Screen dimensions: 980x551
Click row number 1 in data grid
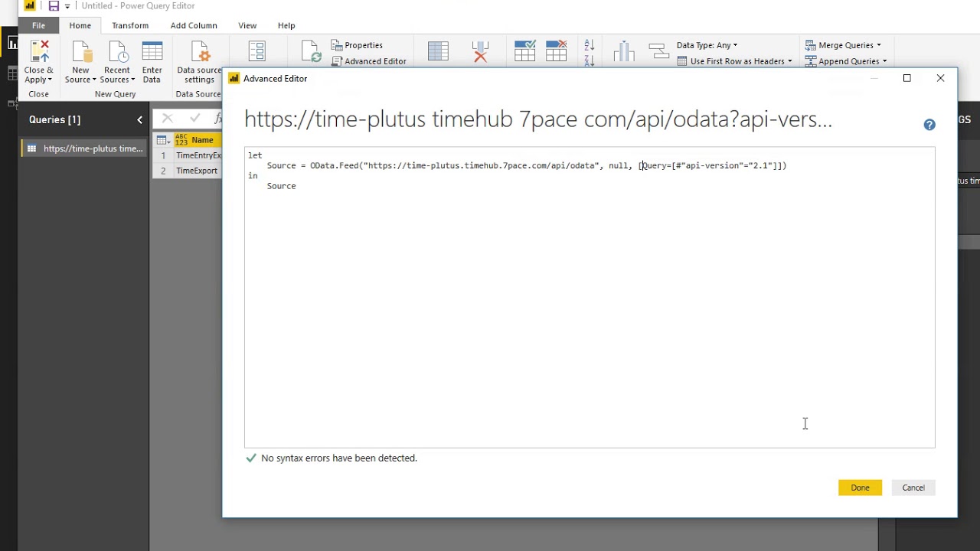point(163,155)
